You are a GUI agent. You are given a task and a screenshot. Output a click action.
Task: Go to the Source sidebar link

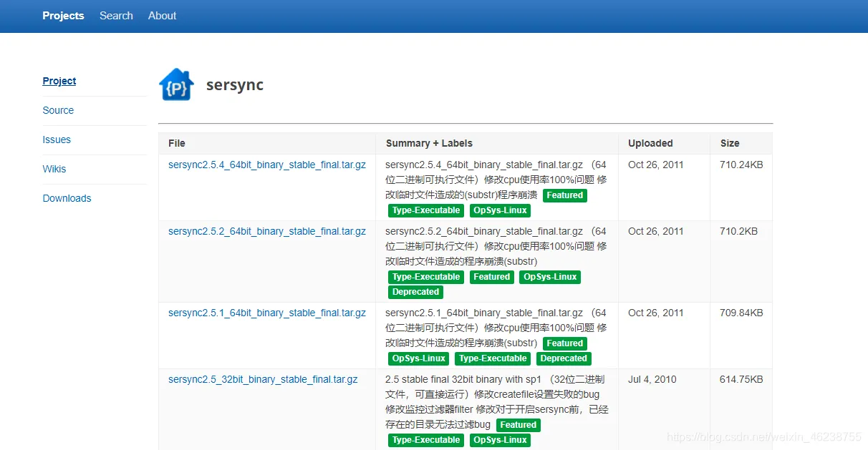click(x=58, y=110)
